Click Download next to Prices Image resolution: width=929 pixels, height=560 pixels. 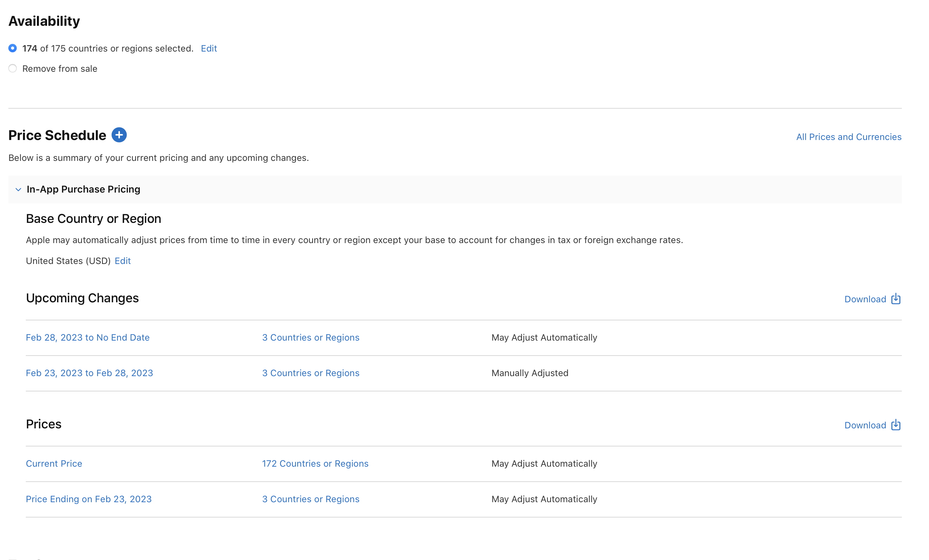pos(865,425)
